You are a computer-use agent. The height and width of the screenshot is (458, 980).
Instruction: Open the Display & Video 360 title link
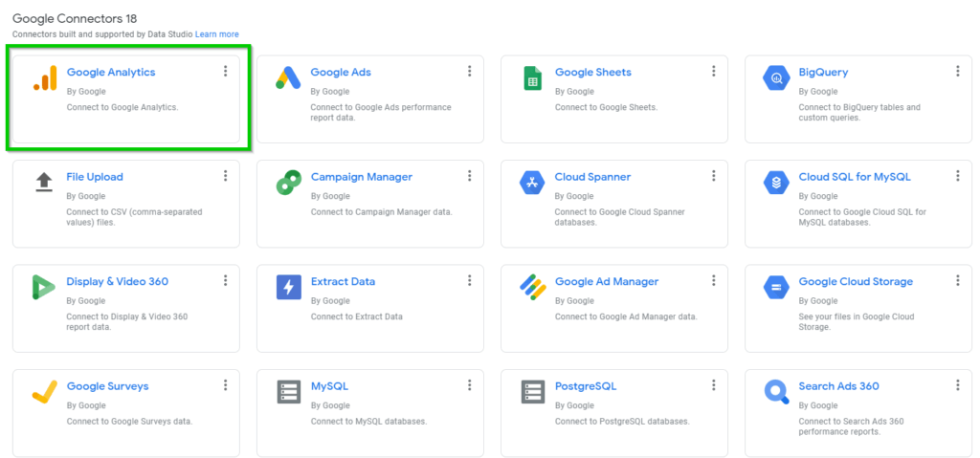pyautogui.click(x=117, y=282)
